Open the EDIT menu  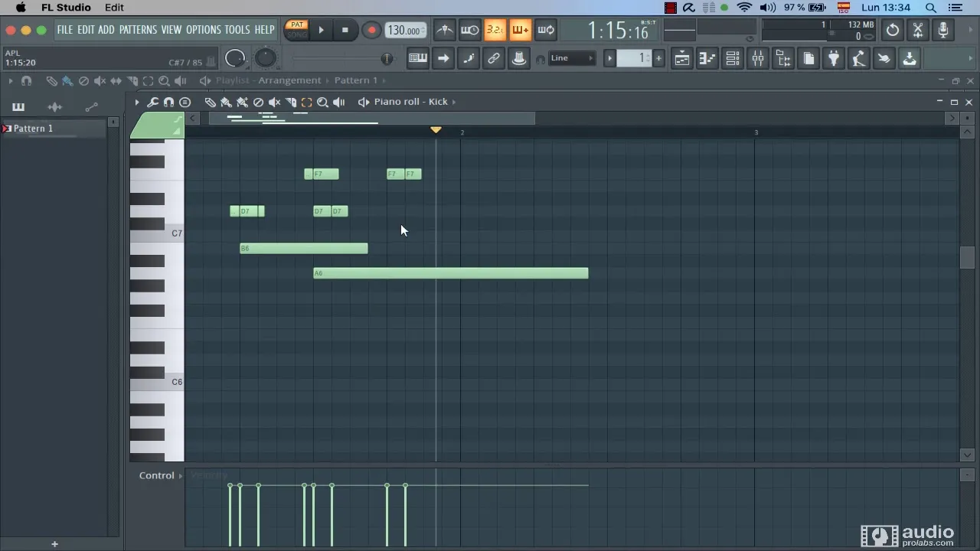tap(85, 30)
